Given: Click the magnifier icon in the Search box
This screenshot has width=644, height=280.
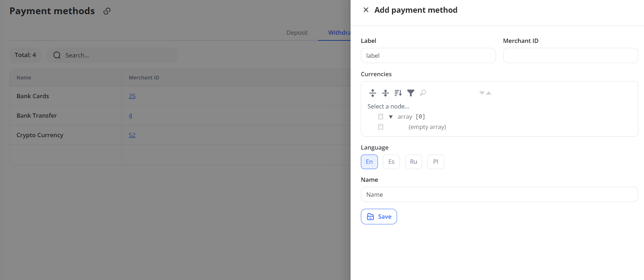Looking at the screenshot, I should 57,55.
